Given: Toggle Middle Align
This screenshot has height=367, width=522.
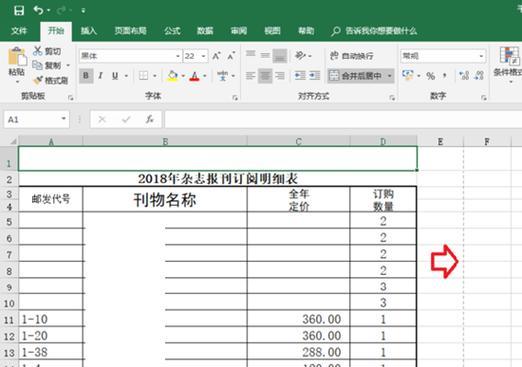Looking at the screenshot, I should (265, 56).
